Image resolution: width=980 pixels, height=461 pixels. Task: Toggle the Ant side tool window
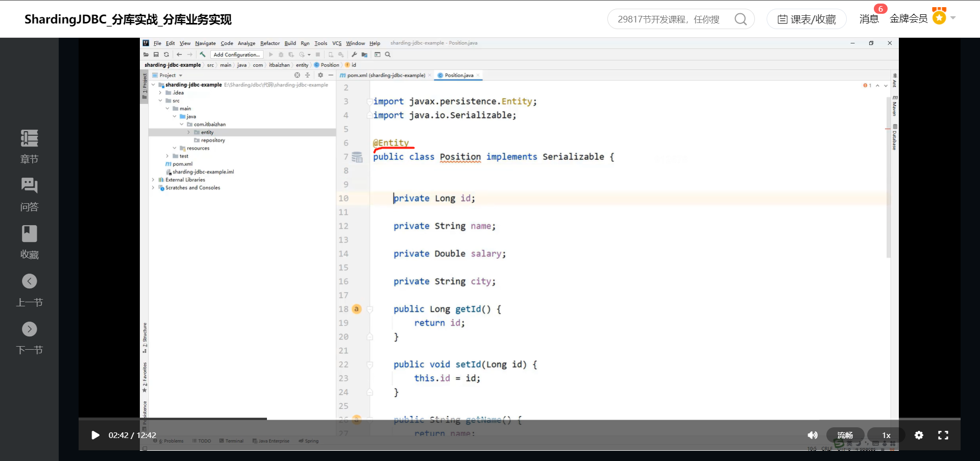click(x=895, y=80)
